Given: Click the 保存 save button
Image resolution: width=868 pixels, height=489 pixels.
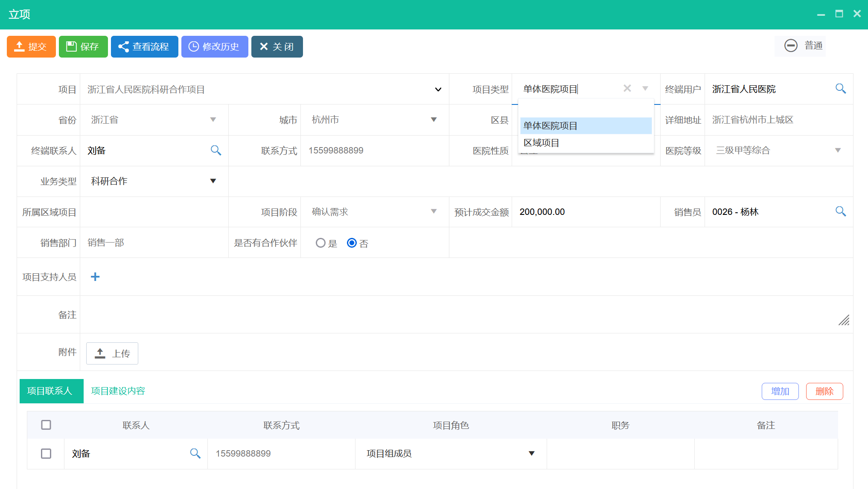Looking at the screenshot, I should point(83,46).
